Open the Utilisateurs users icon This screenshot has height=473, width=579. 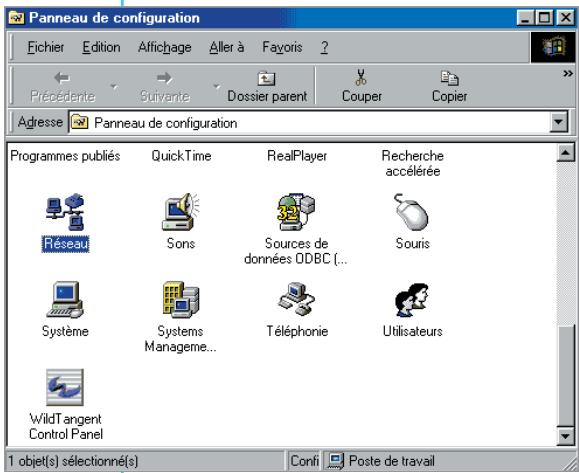point(412,299)
